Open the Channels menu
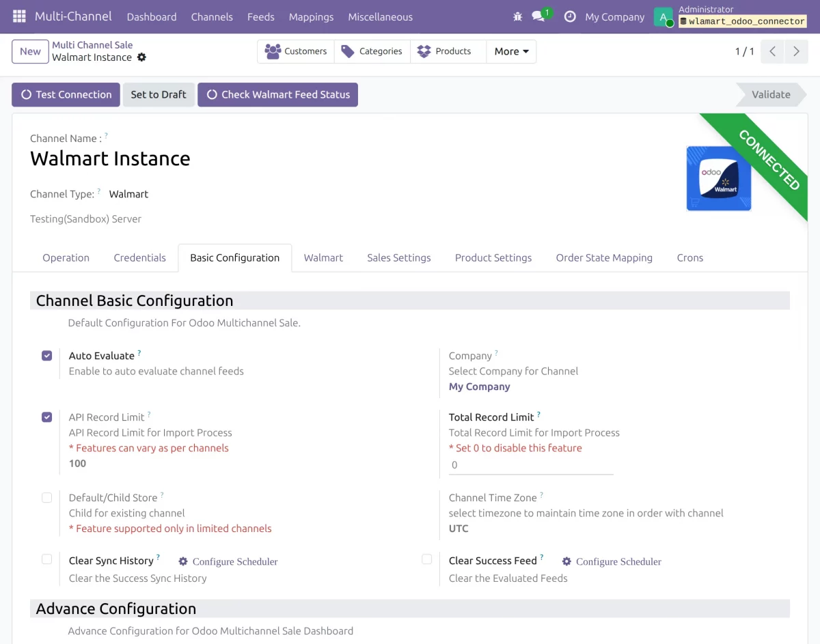 [x=212, y=16]
